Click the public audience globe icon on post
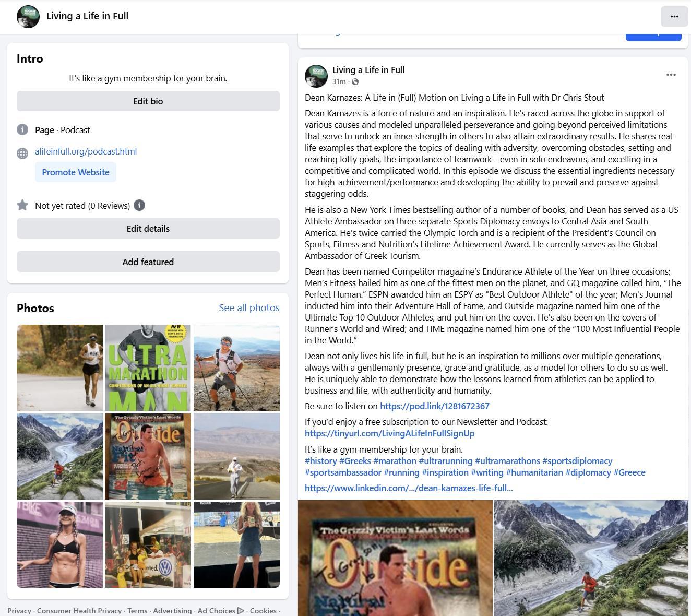 (355, 81)
